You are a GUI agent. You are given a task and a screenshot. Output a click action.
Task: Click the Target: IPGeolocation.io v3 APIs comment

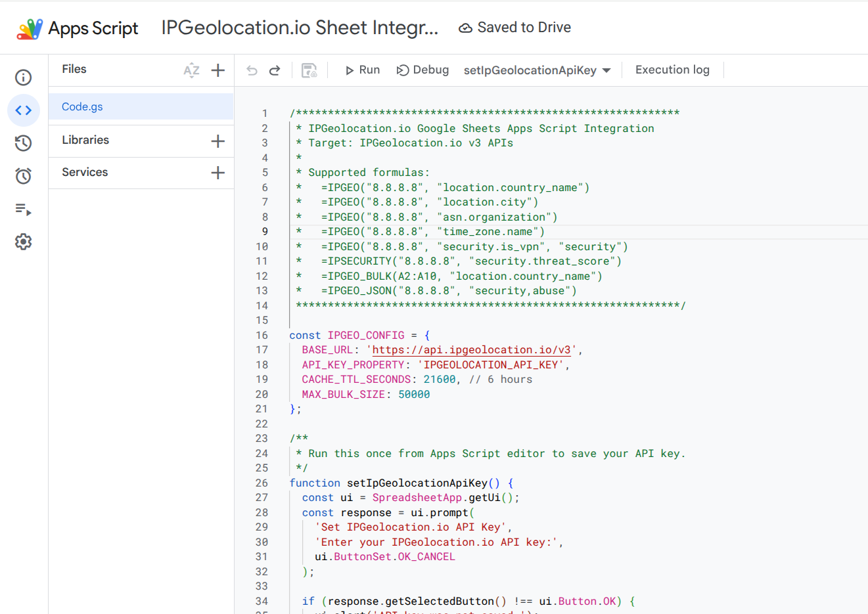point(411,143)
